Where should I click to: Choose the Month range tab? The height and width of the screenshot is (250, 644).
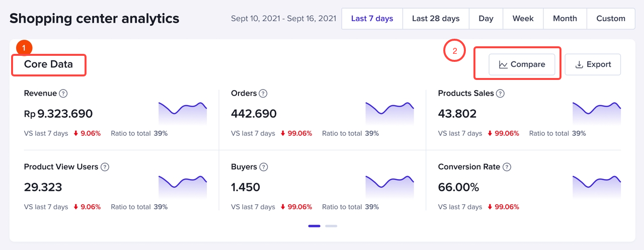pos(565,19)
